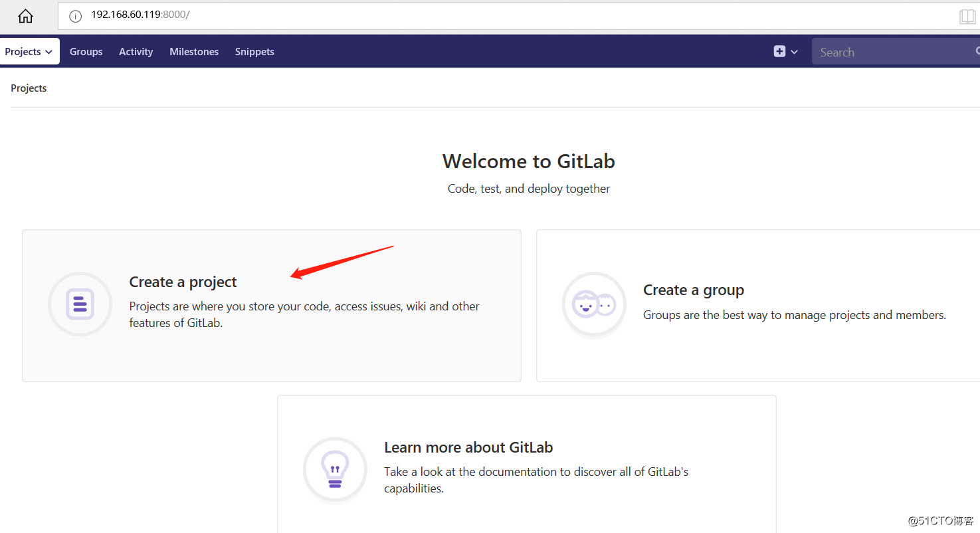Open the Create a group heading
This screenshot has width=980, height=533.
[x=694, y=290]
